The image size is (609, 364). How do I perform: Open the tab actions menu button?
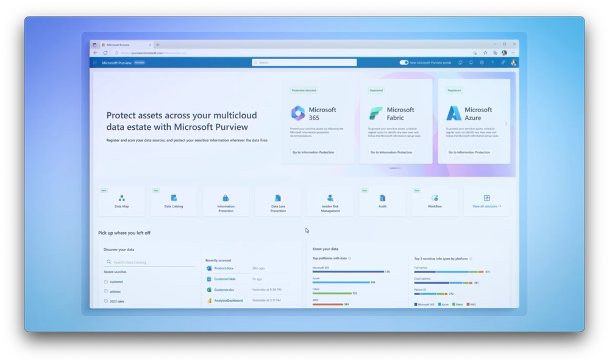tap(94, 45)
